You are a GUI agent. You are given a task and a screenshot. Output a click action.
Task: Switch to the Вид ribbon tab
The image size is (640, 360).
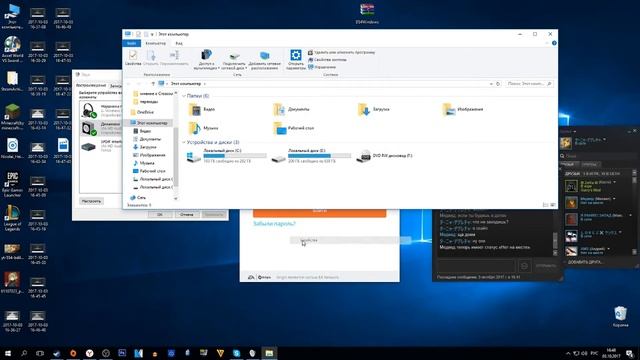pos(179,43)
